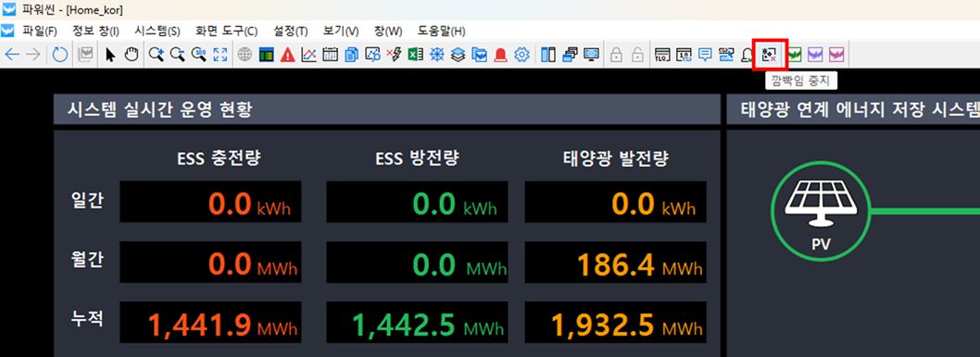Select the black arrow pointer tool

click(110, 55)
